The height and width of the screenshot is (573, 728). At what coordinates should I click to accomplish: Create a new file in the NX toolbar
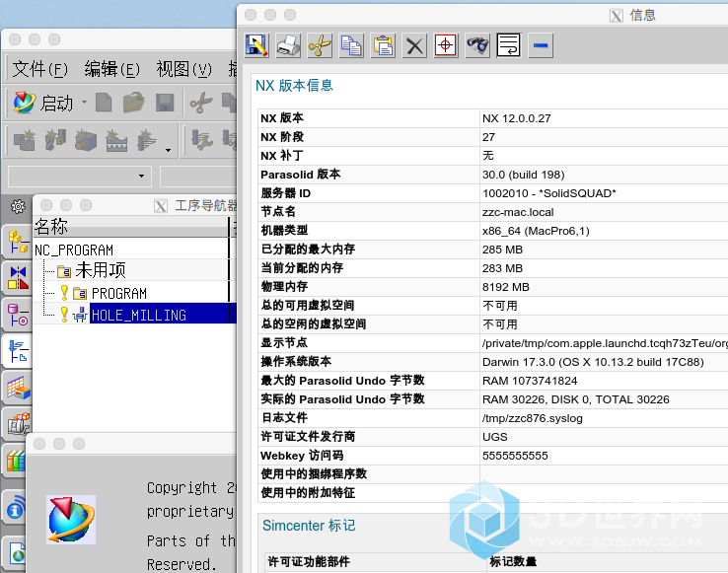(104, 103)
